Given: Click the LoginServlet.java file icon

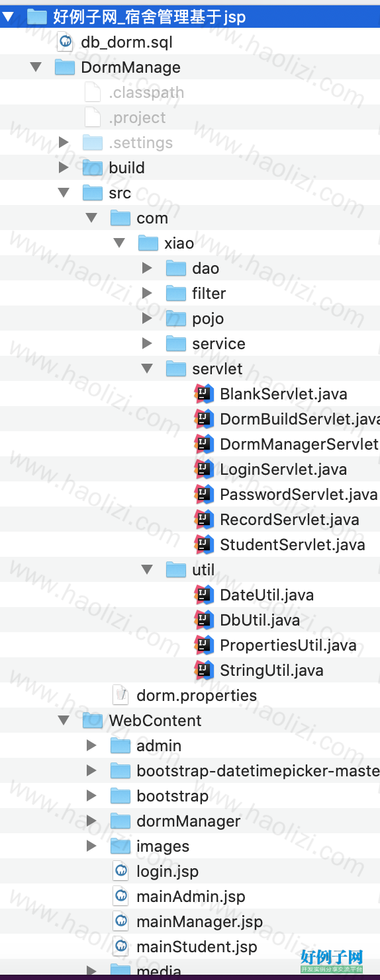Looking at the screenshot, I should [204, 470].
